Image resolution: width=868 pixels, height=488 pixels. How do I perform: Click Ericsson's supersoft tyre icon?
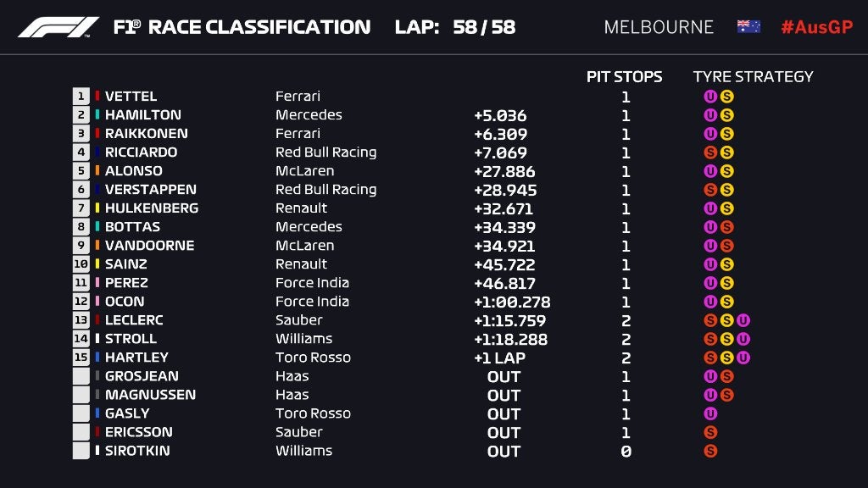tap(710, 432)
